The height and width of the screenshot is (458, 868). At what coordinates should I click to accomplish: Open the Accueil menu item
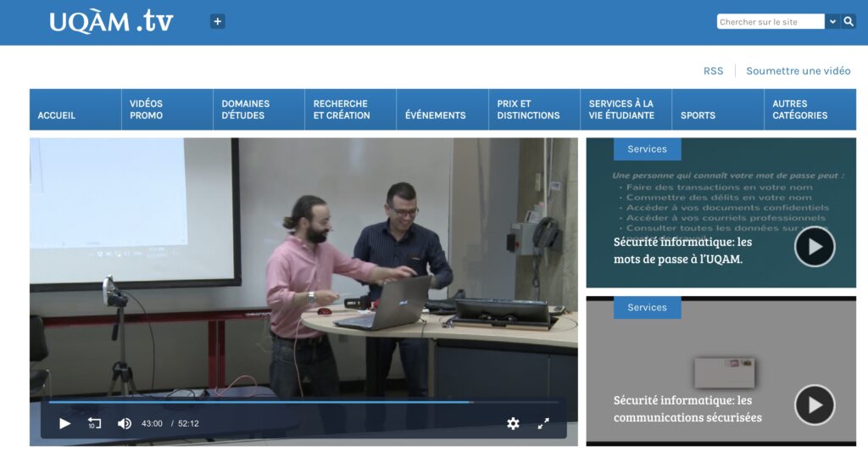coord(57,115)
